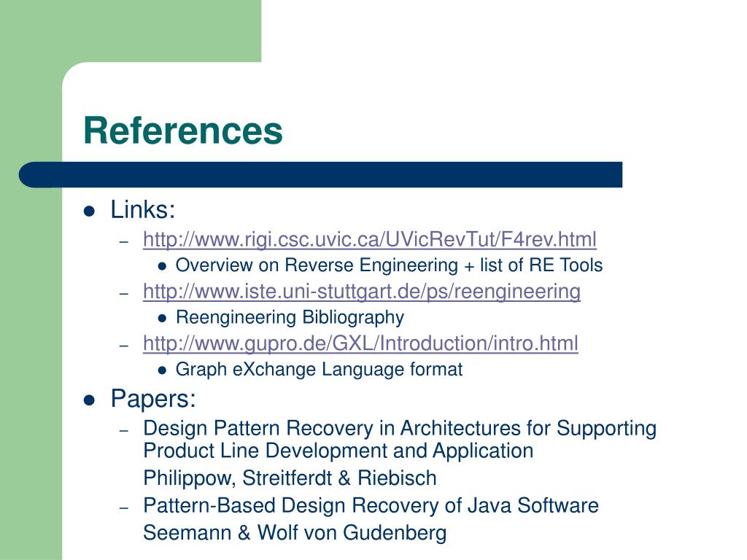Open the gupro.de GXL intro.html link

[360, 343]
